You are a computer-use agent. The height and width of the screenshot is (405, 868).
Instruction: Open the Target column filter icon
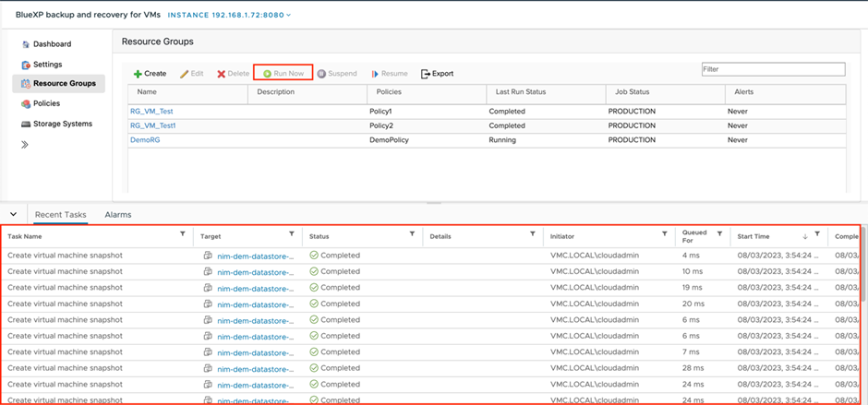pos(292,234)
